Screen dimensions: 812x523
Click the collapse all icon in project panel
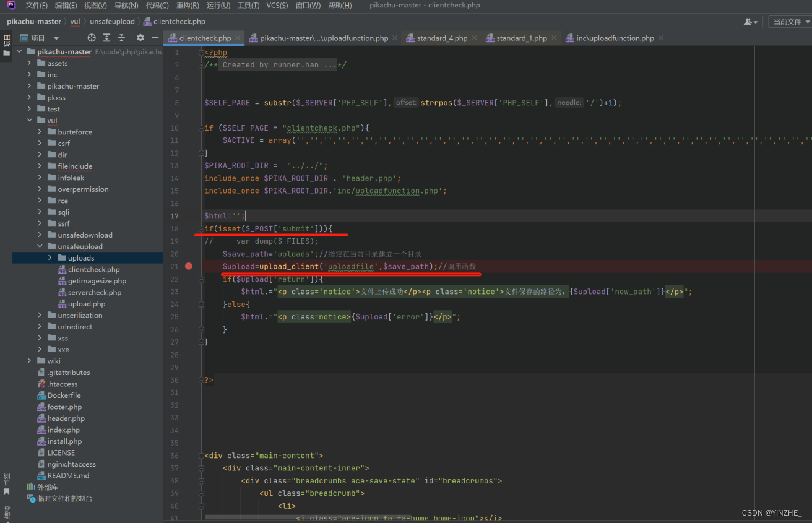point(121,38)
